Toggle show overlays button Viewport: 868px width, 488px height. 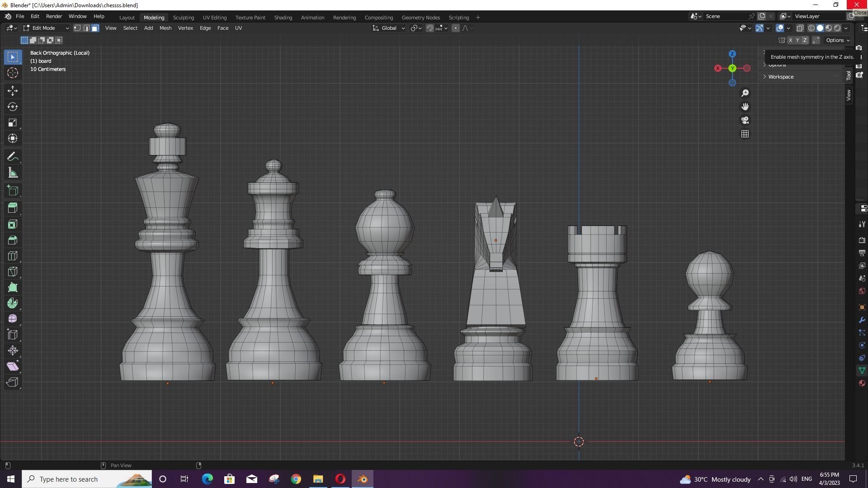click(x=780, y=28)
